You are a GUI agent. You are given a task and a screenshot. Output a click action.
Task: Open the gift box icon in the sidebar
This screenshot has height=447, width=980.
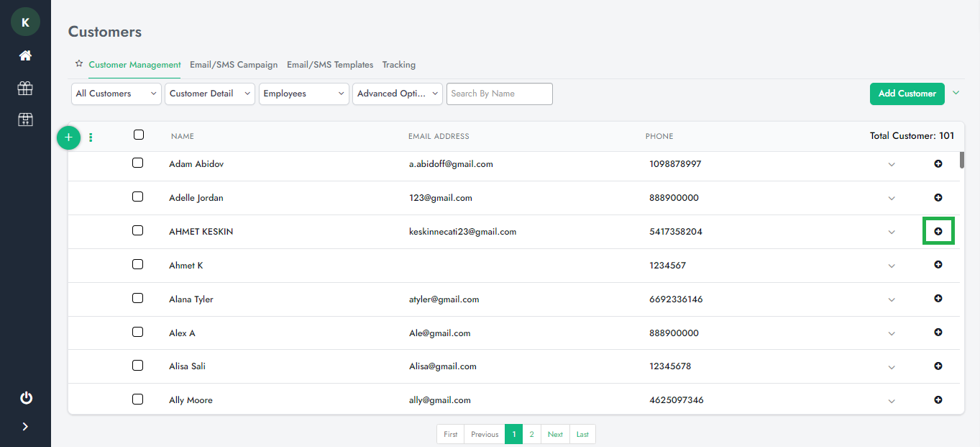[25, 88]
